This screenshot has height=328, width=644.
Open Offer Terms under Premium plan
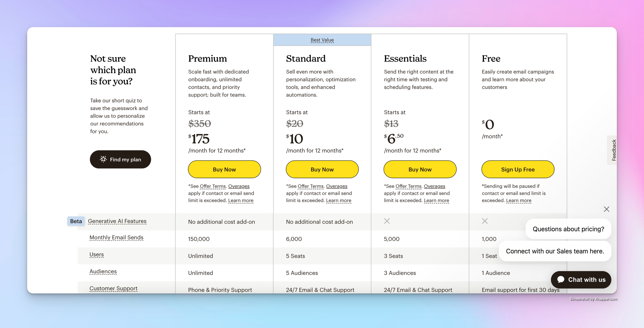[x=213, y=186]
